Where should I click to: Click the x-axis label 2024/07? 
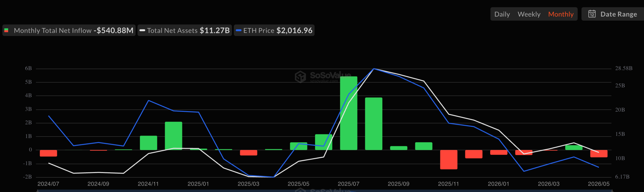[48, 184]
